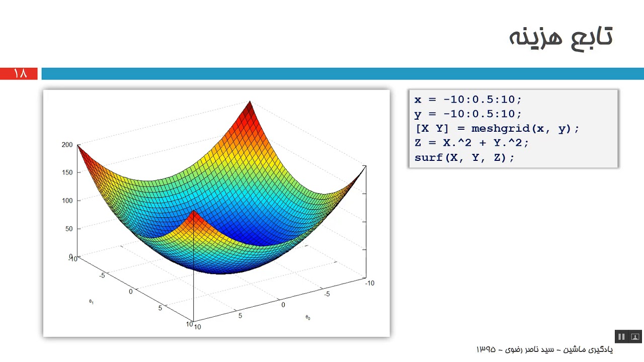Select the red slide number 18 badge
The image size is (644, 362).
[x=19, y=73]
